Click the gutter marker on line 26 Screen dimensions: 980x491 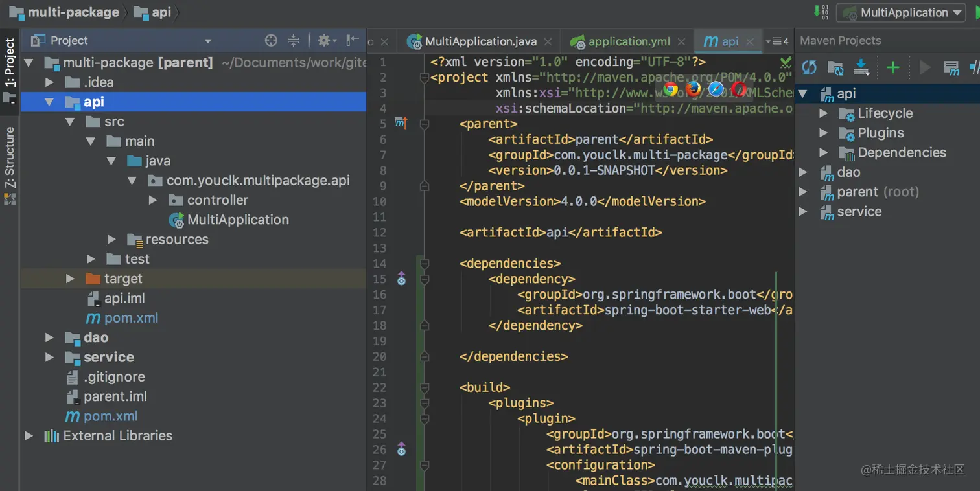tap(401, 449)
